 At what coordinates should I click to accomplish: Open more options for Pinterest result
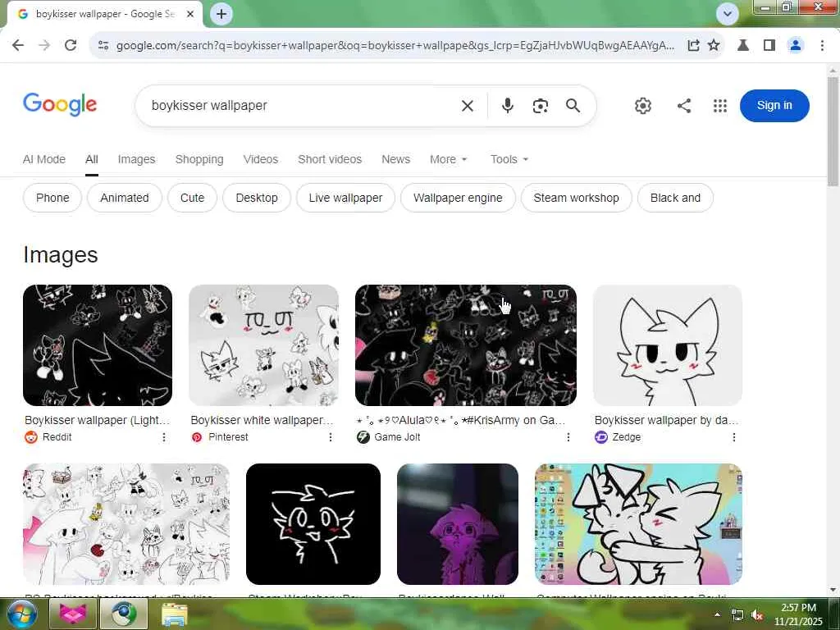tap(331, 437)
